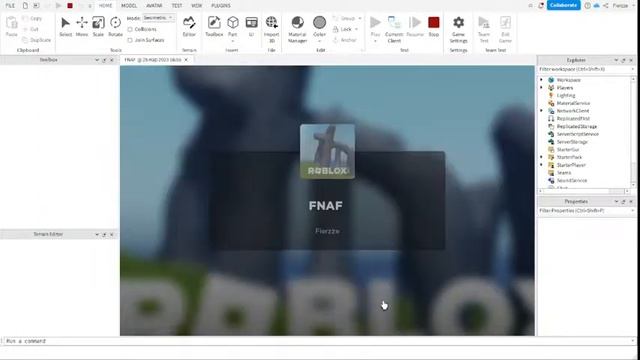
Task: Open the UI insert tool
Action: coord(251,27)
